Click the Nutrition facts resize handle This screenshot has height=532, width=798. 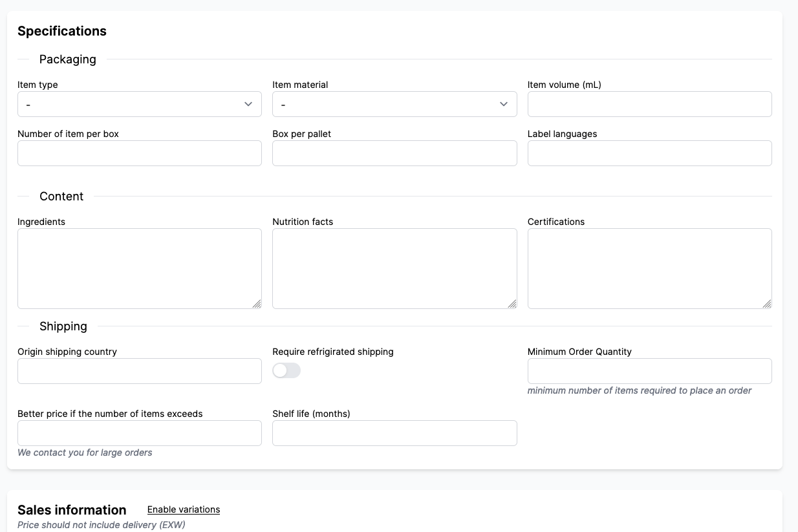pos(512,304)
